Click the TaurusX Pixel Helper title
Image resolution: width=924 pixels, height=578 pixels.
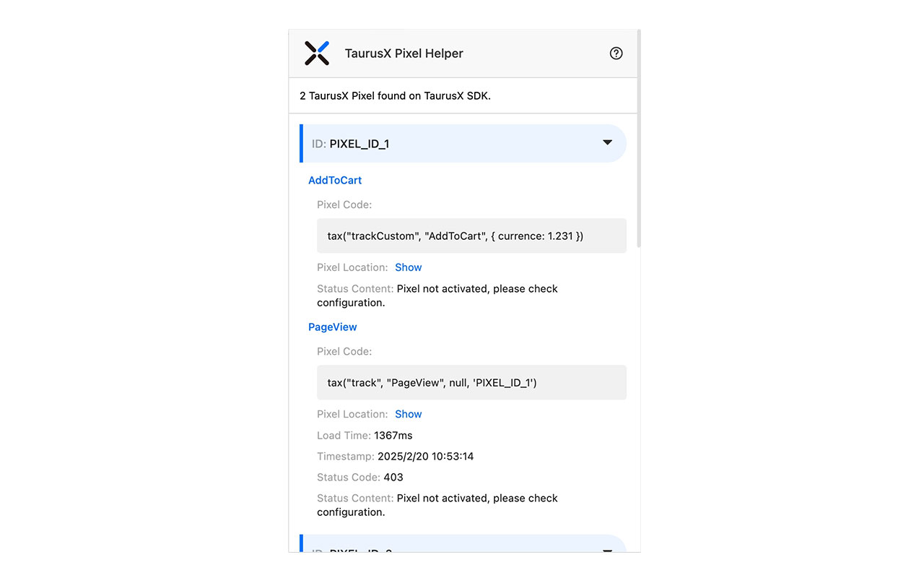pyautogui.click(x=404, y=53)
